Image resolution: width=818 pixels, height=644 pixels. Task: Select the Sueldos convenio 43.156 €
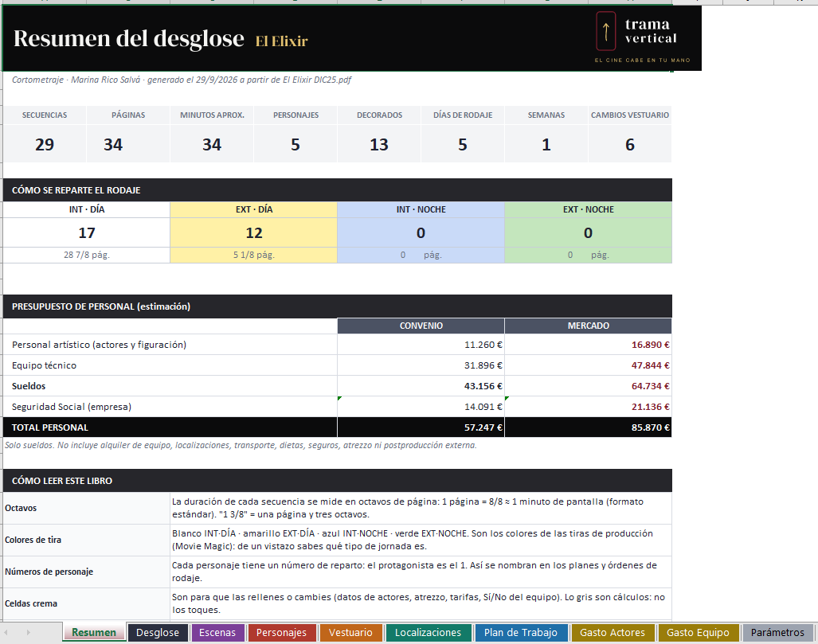point(421,386)
